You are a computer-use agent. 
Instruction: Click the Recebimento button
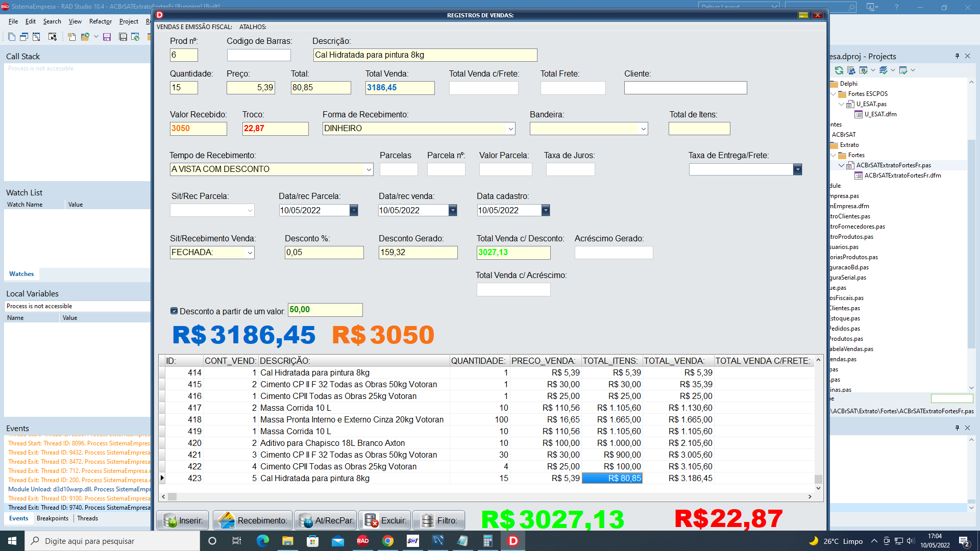pyautogui.click(x=253, y=520)
